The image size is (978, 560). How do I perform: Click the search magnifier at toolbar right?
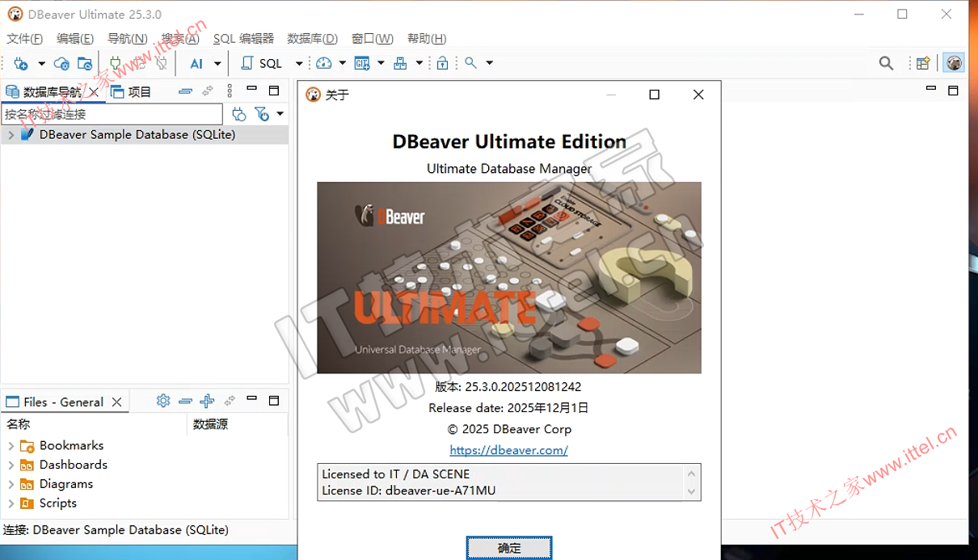[x=886, y=63]
